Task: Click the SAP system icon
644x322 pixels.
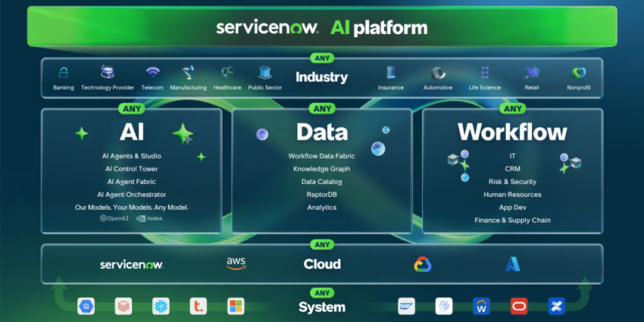Action: (407, 306)
